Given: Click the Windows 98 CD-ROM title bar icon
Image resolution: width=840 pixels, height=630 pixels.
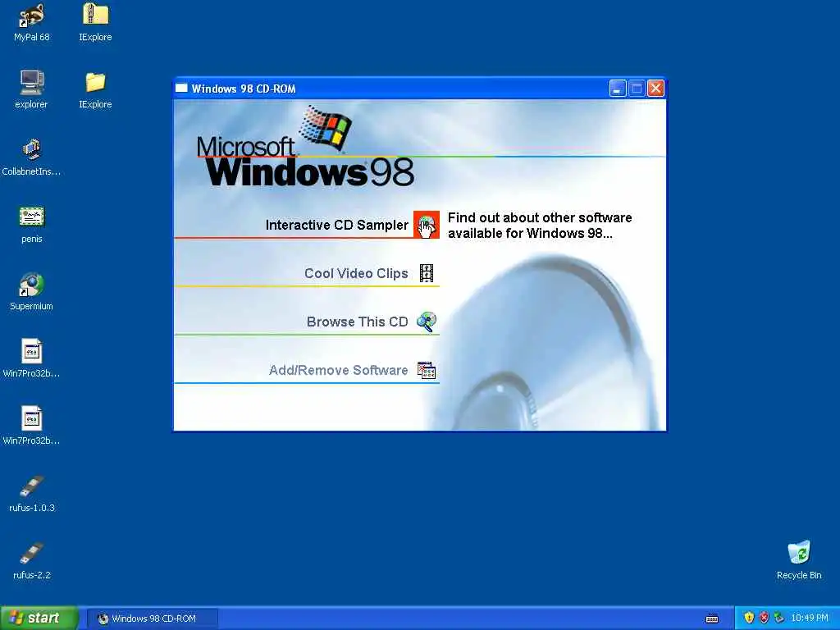Looking at the screenshot, I should (x=181, y=89).
